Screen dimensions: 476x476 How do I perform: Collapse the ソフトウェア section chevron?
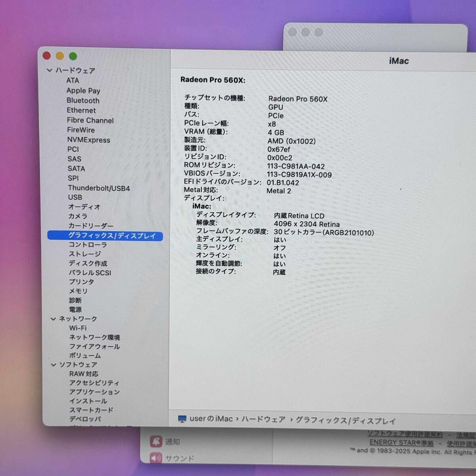(54, 365)
